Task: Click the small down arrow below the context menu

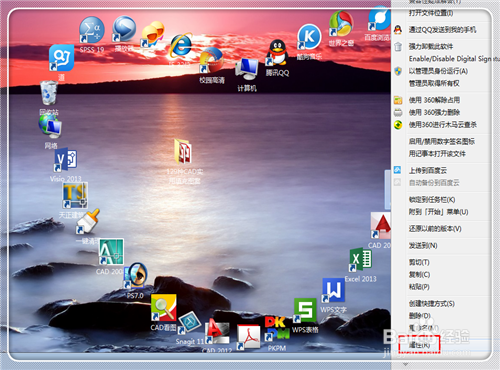Action: point(405,364)
